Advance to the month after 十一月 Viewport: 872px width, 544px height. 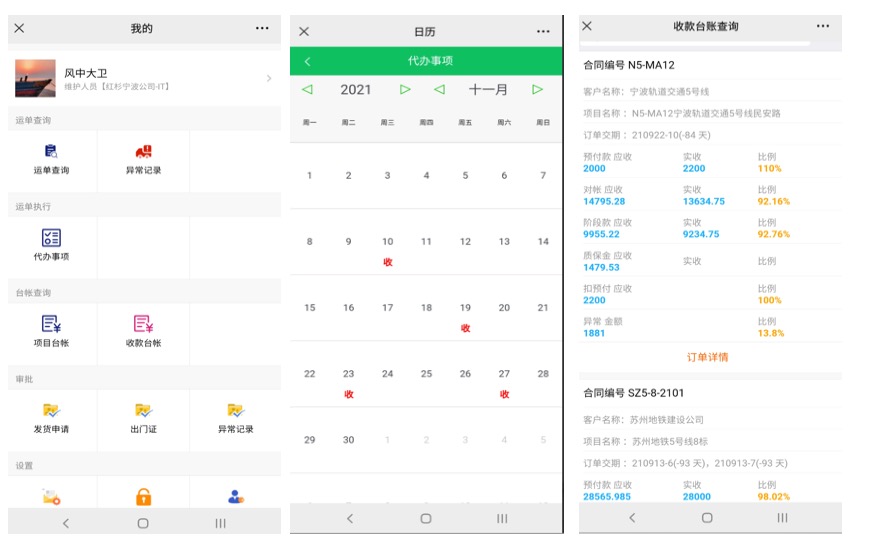[x=537, y=90]
